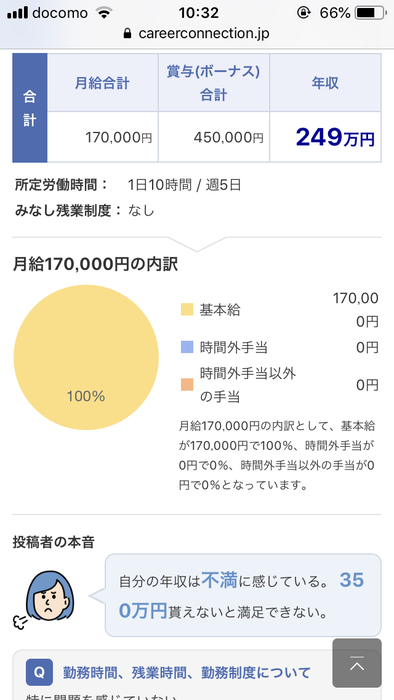The width and height of the screenshot is (394, 700).
Task: Select the 年収 column header
Action: tap(325, 83)
